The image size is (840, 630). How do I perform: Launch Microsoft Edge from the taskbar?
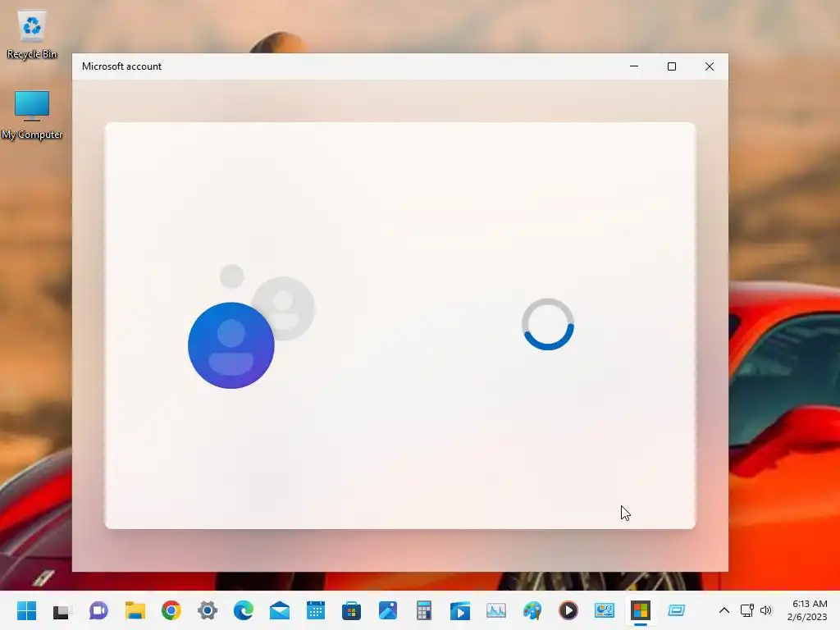coord(244,610)
